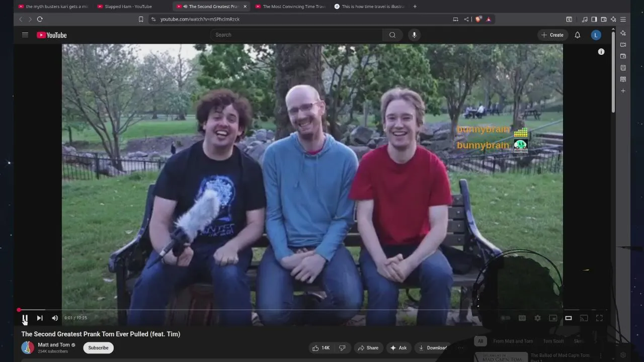Open Leo AI in the sidebar
Screen dimensions: 644x362
click(623, 33)
